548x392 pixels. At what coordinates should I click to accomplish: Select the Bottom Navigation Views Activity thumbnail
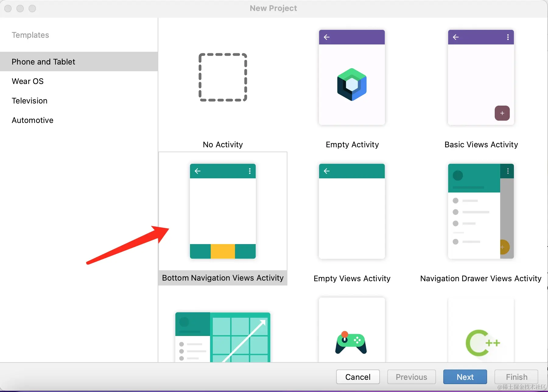point(223,211)
